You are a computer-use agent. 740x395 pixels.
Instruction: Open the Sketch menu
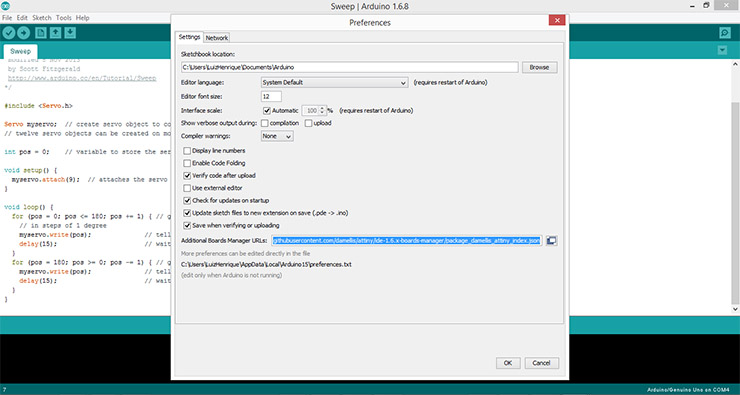coord(42,18)
